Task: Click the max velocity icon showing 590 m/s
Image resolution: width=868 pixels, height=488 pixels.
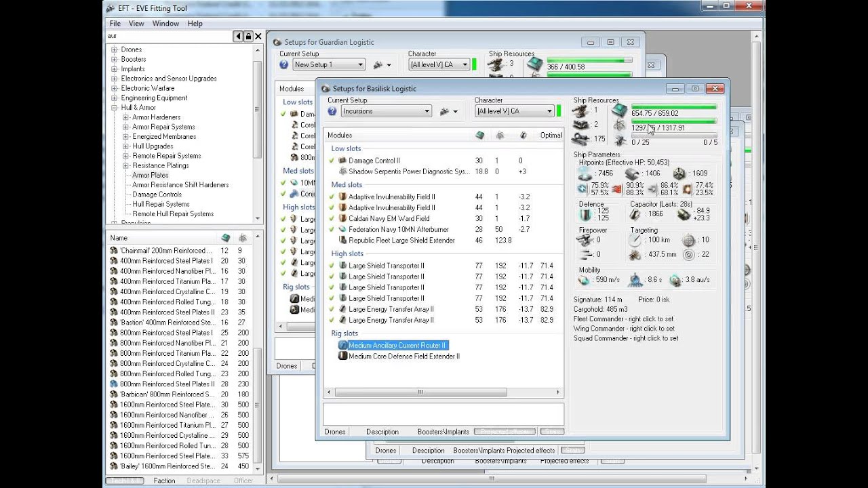Action: [x=584, y=279]
